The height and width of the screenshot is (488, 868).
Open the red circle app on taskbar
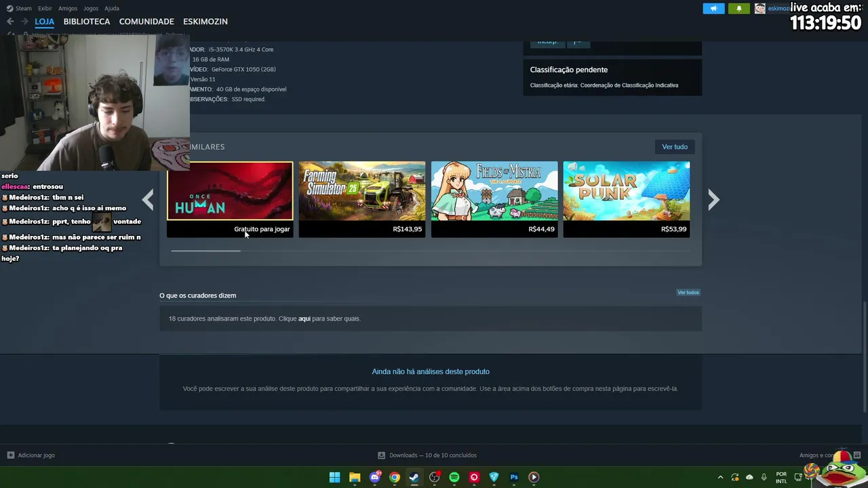(x=474, y=477)
